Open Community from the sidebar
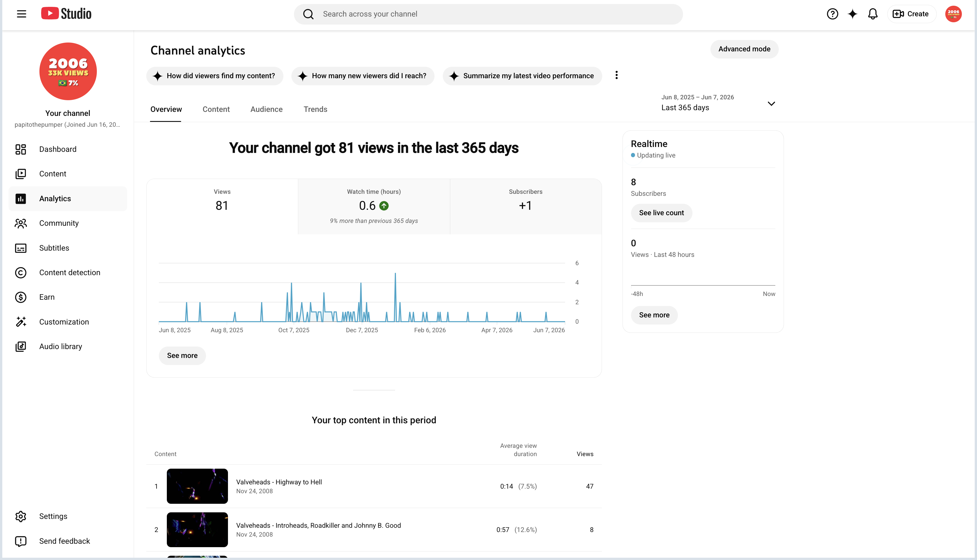 (68, 223)
